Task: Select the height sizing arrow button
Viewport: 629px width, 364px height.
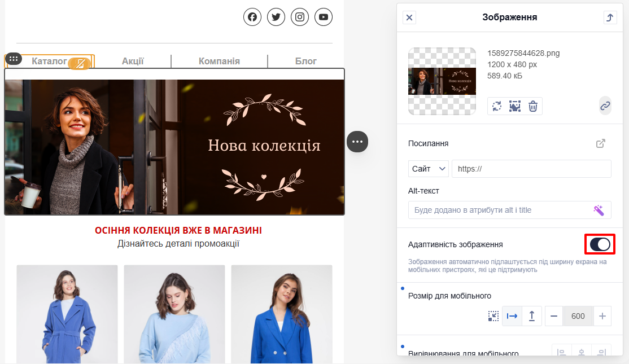Action: click(532, 316)
